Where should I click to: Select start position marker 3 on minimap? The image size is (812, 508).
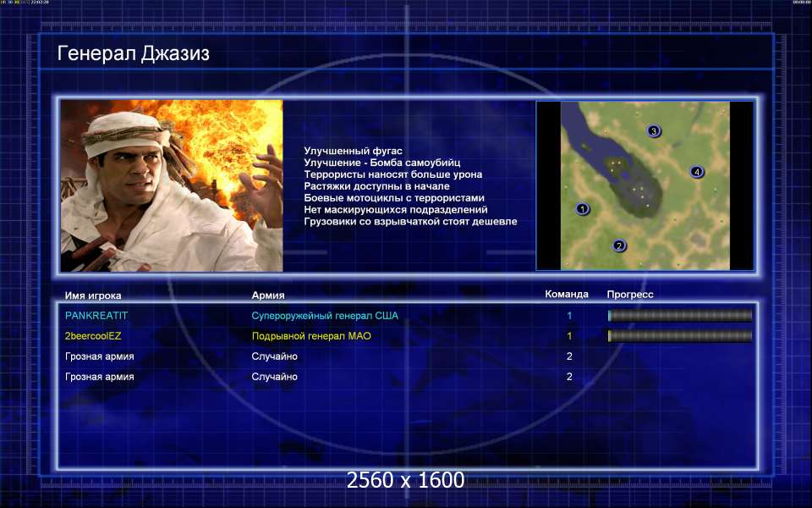(654, 131)
